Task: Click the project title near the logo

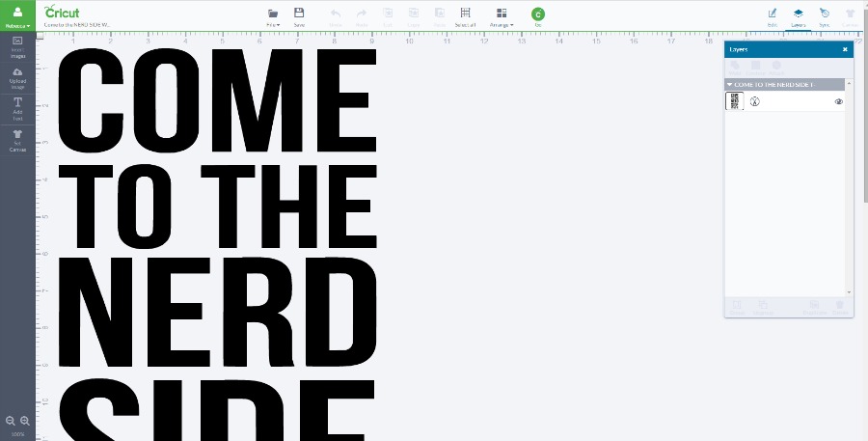Action: (77, 25)
